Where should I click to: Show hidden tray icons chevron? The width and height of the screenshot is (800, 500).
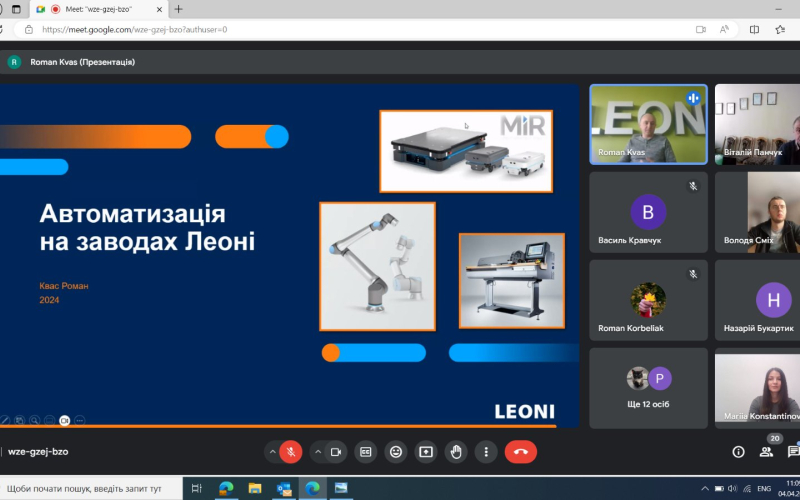tap(705, 488)
